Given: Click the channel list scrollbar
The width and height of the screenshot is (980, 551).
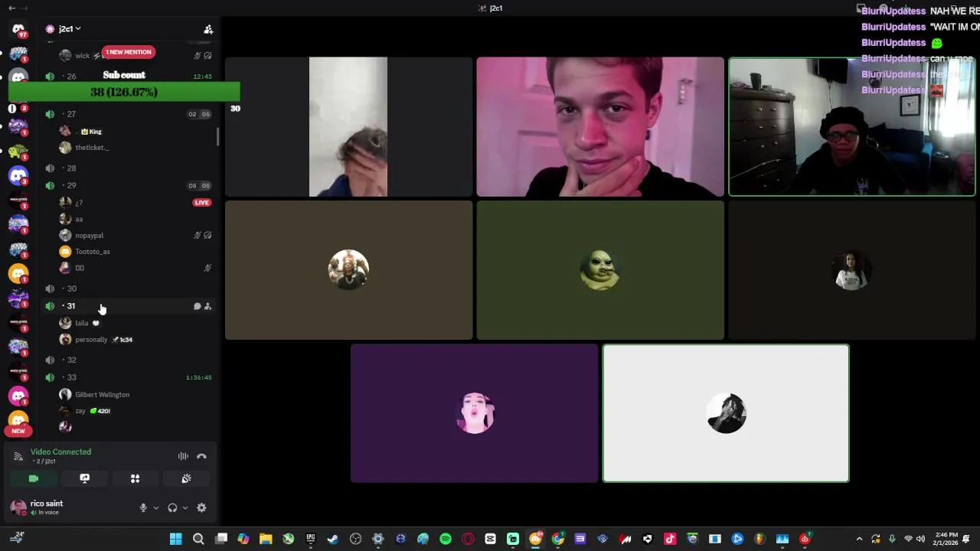Looking at the screenshot, I should pos(219,136).
